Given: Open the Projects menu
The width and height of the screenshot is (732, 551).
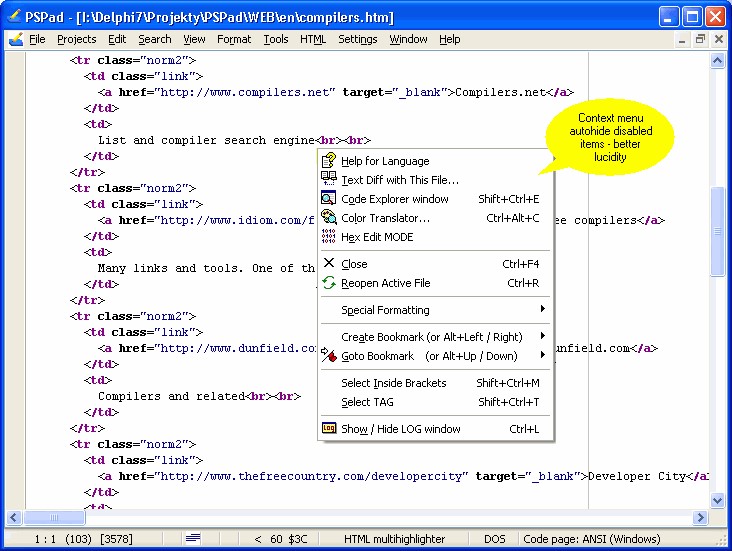Looking at the screenshot, I should 76,40.
